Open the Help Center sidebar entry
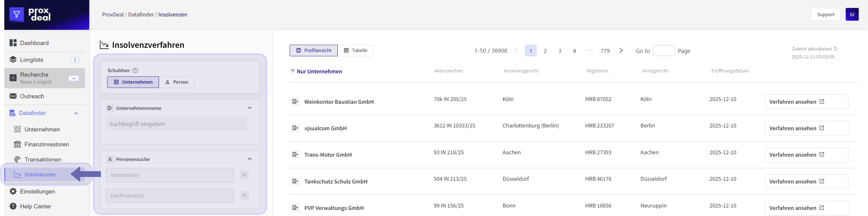This screenshot has width=868, height=216. pyautogui.click(x=35, y=206)
